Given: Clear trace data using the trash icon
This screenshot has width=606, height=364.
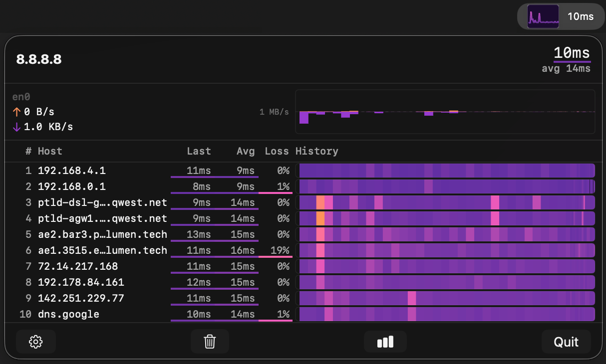Looking at the screenshot, I should click(210, 342).
